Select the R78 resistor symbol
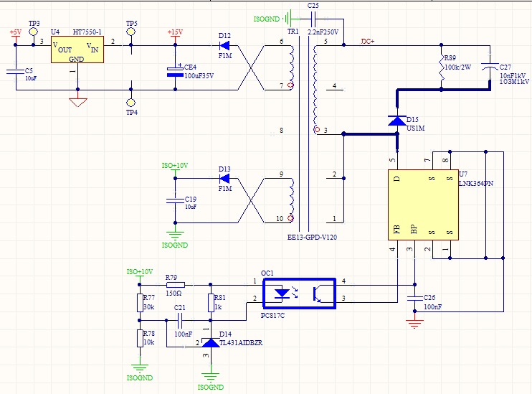The image size is (532, 394). click(140, 338)
